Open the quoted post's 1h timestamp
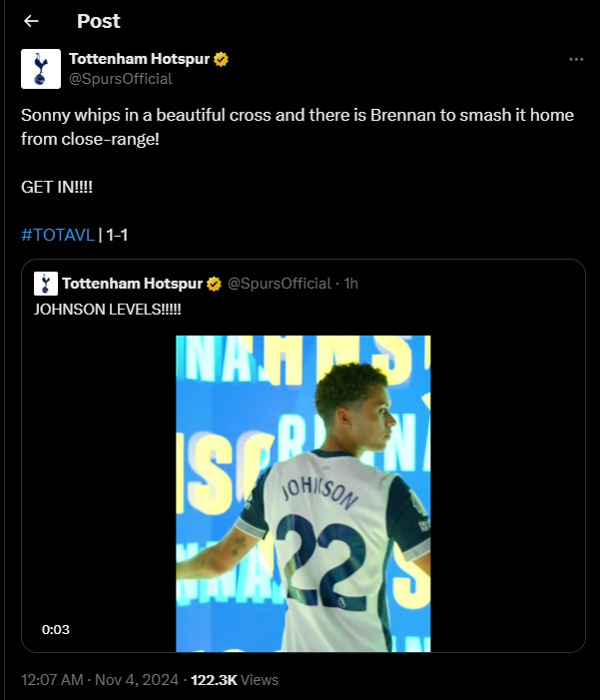 [351, 284]
